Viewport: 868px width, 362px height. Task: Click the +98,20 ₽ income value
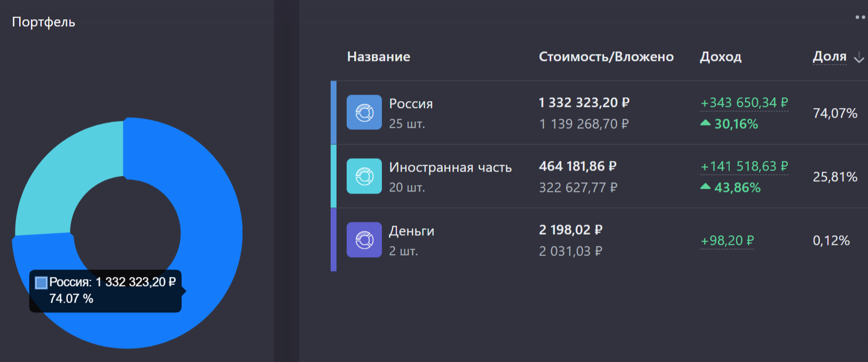coord(727,241)
